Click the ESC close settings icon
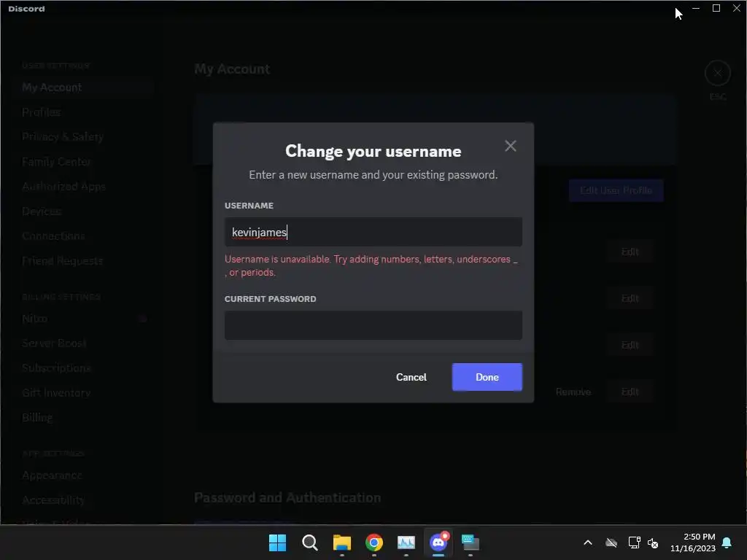The width and height of the screenshot is (747, 560). (x=718, y=74)
